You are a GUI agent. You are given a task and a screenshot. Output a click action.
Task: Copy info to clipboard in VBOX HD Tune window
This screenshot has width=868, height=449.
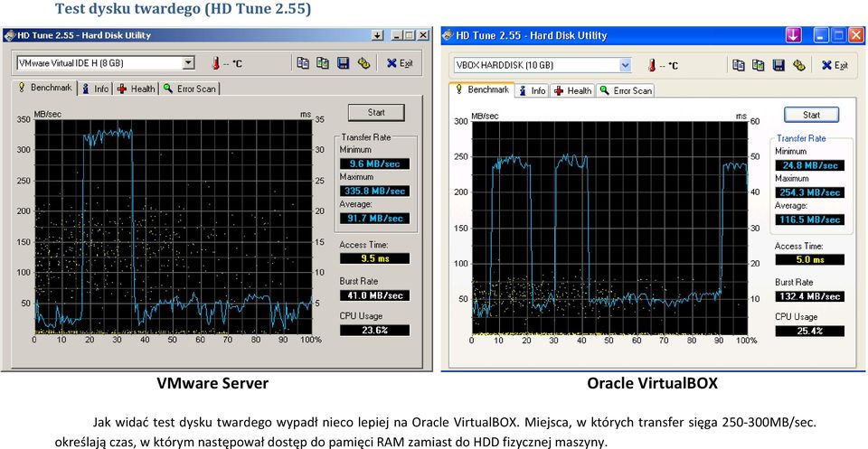[x=739, y=65]
